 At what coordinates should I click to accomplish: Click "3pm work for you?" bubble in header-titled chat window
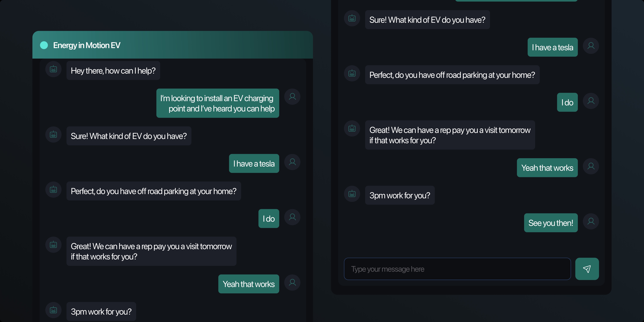(101, 311)
